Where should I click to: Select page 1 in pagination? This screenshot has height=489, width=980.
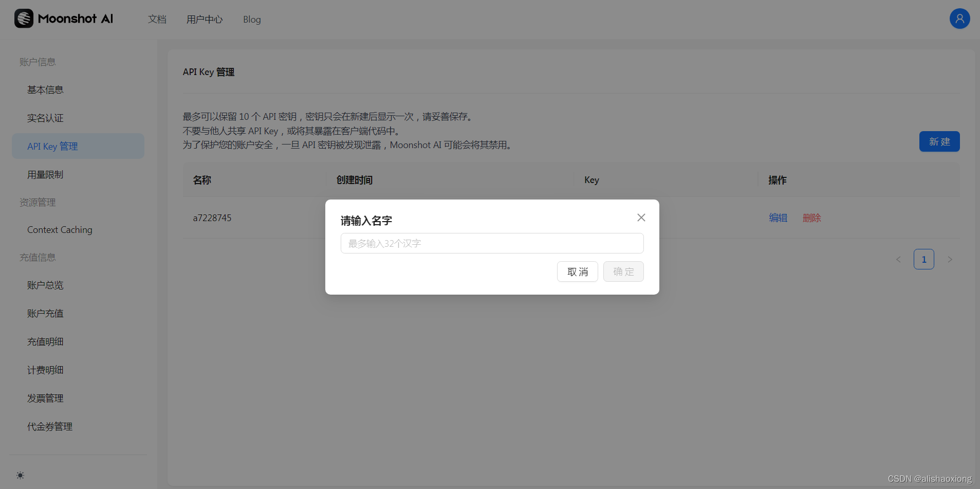point(924,259)
